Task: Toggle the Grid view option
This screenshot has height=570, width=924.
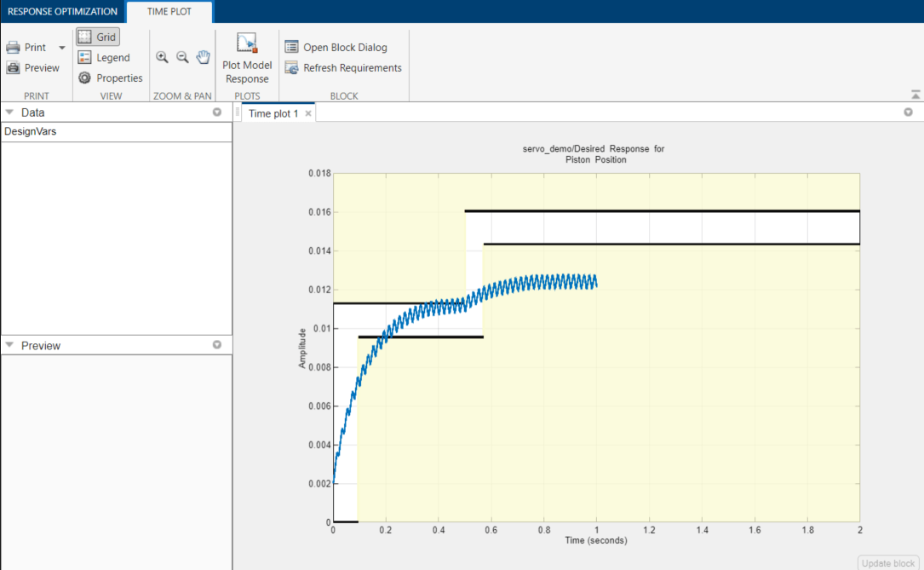Action: 97,37
